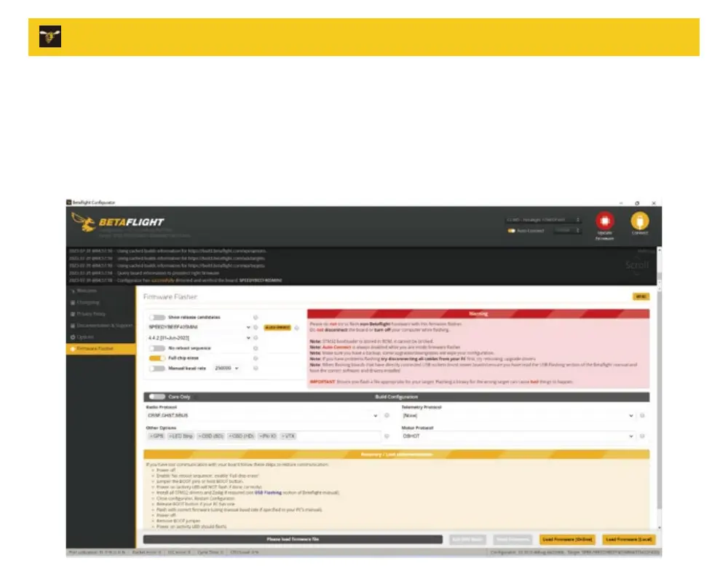Click help icon beside Telemetry Protocol dropdown

(642, 415)
